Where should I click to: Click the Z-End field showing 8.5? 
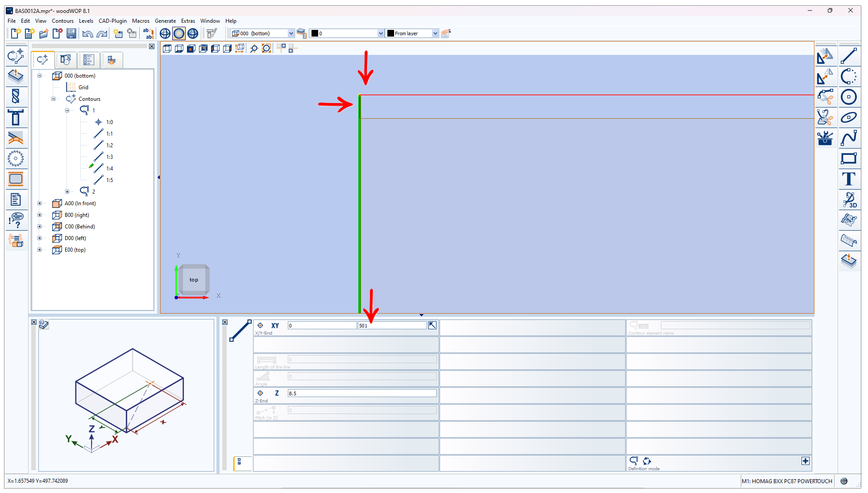(x=362, y=393)
